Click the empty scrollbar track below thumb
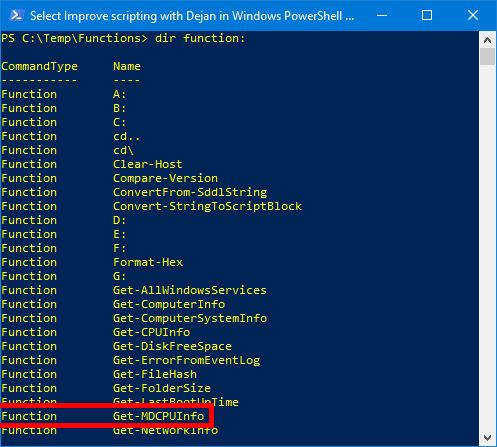Screen dimensions: 497x447 click(487, 247)
